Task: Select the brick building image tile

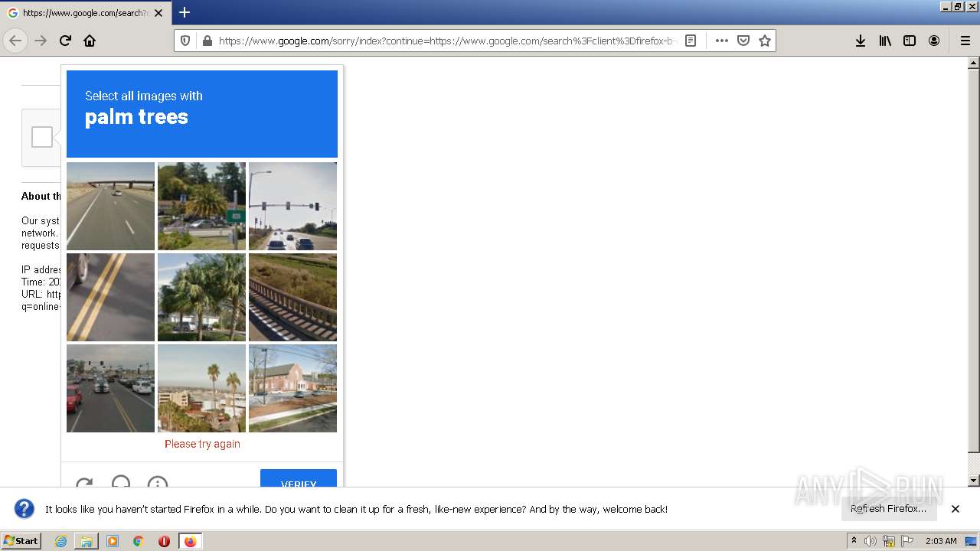Action: [292, 388]
